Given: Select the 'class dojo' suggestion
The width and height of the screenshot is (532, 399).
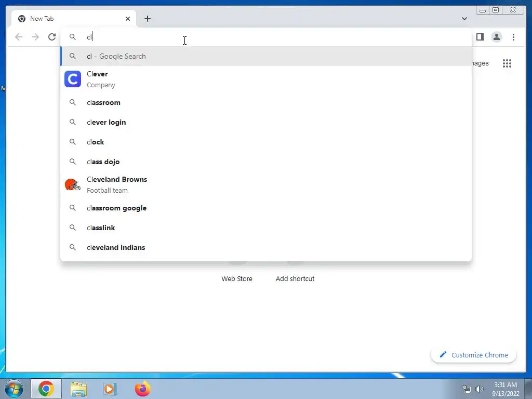Looking at the screenshot, I should (266, 162).
